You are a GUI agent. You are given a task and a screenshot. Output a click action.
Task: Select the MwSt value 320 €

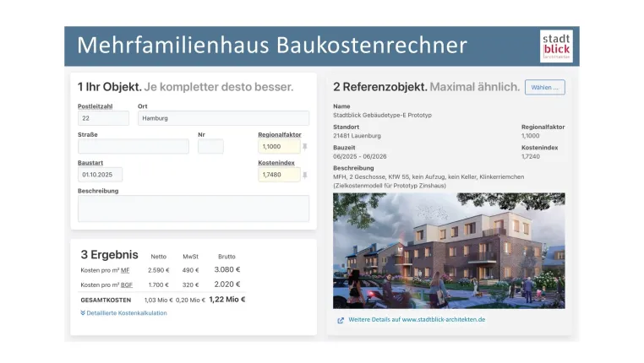pos(190,284)
